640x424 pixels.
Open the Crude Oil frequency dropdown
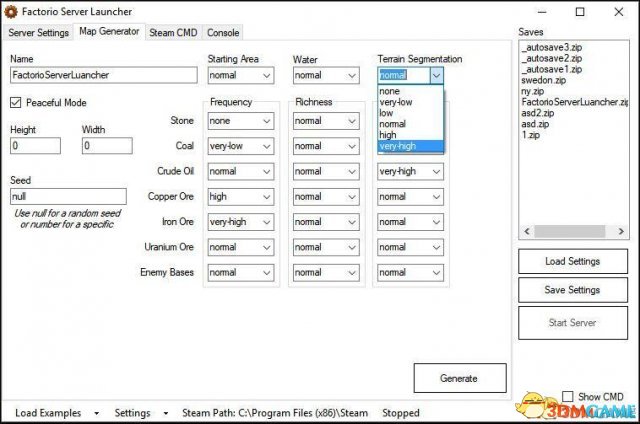(241, 171)
